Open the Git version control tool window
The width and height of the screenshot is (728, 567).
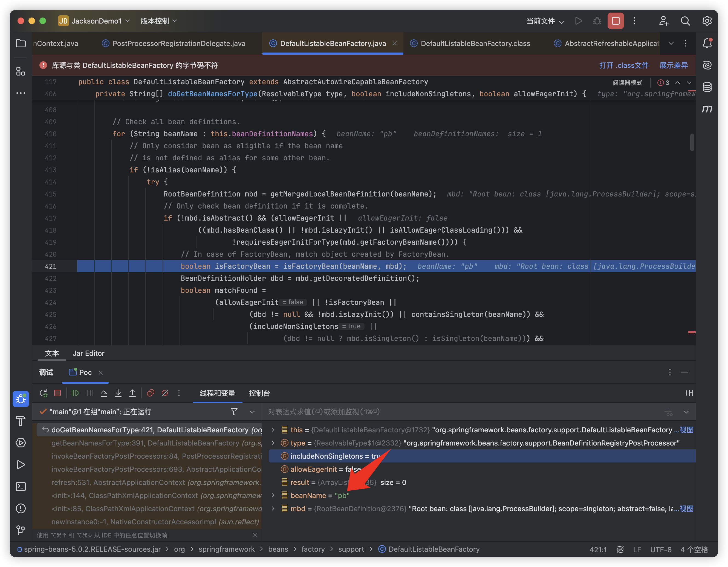(21, 530)
